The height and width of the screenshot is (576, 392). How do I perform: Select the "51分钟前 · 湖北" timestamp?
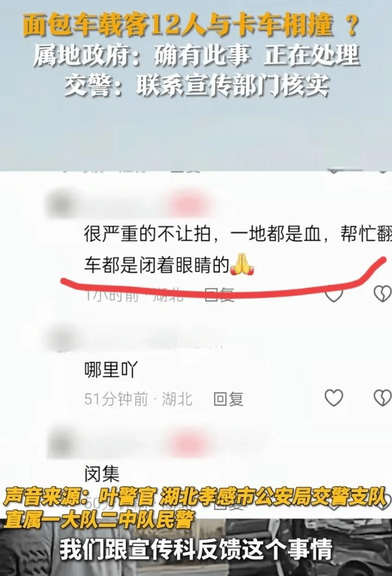138,399
